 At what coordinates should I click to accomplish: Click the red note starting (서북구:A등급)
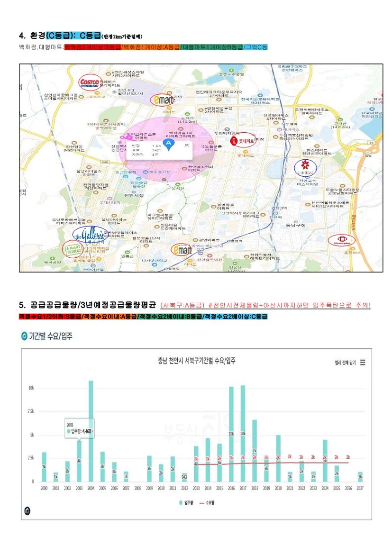click(x=265, y=305)
